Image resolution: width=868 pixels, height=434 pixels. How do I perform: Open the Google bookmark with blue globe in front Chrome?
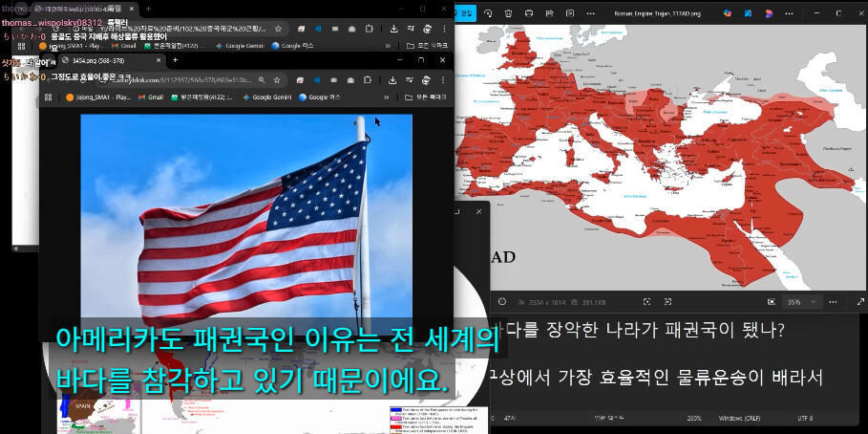(319, 98)
